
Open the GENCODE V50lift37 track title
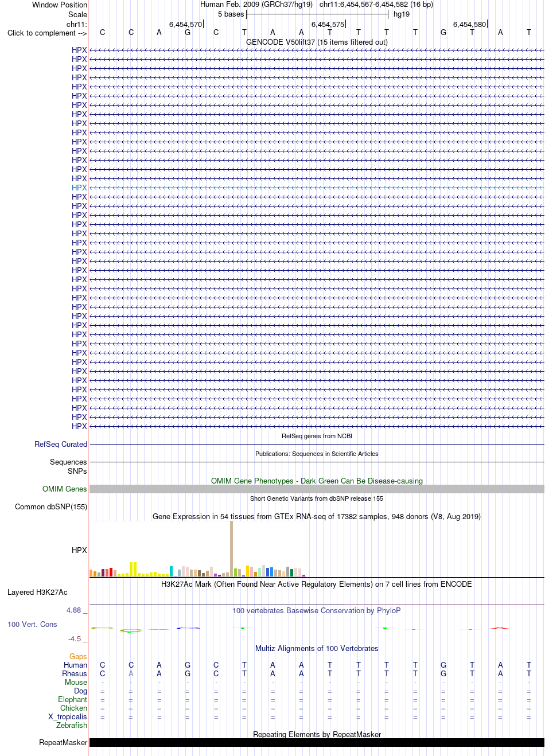317,42
